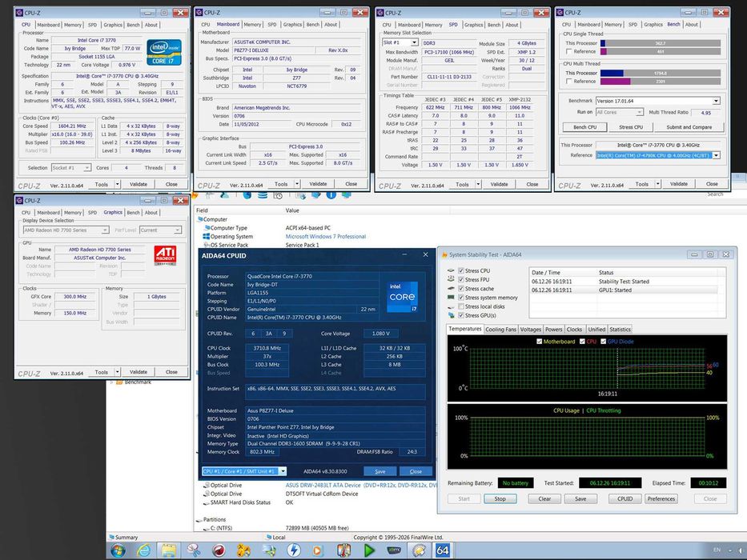The height and width of the screenshot is (560, 747).
Task: Open the CPU #1 / Core #1 selector dropdown
Action: 283,471
